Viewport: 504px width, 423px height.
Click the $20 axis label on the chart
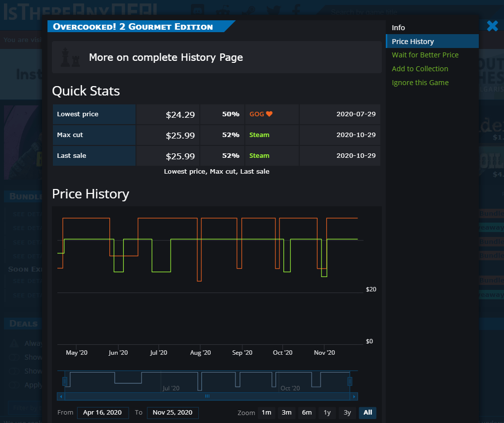pyautogui.click(x=371, y=289)
